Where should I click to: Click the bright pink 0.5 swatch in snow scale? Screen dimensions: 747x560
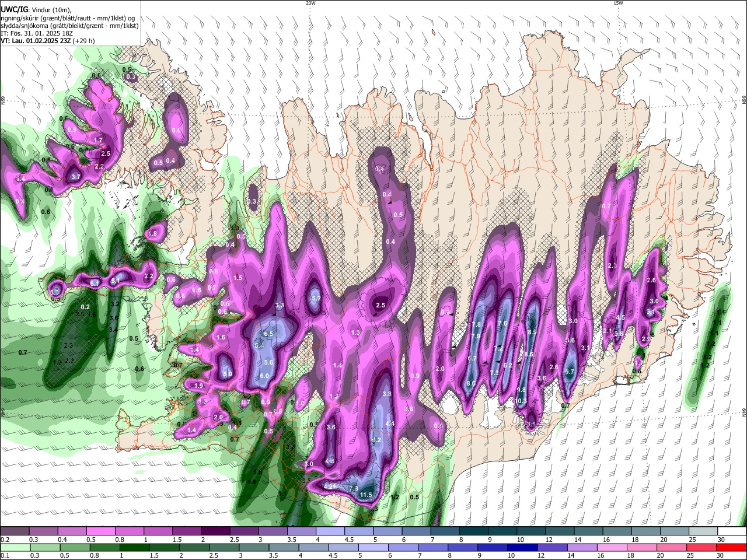tap(100, 531)
